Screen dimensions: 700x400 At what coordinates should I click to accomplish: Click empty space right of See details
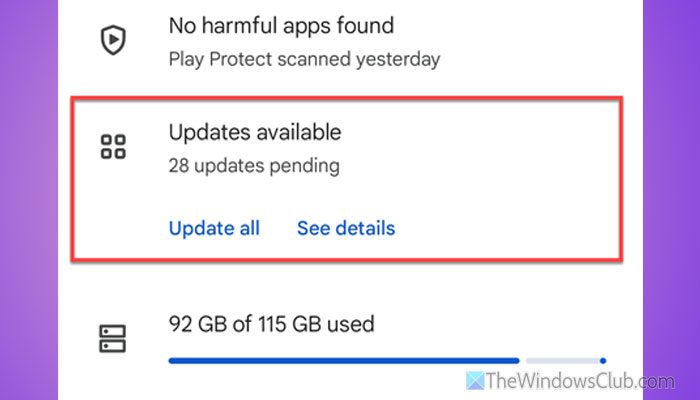click(500, 228)
